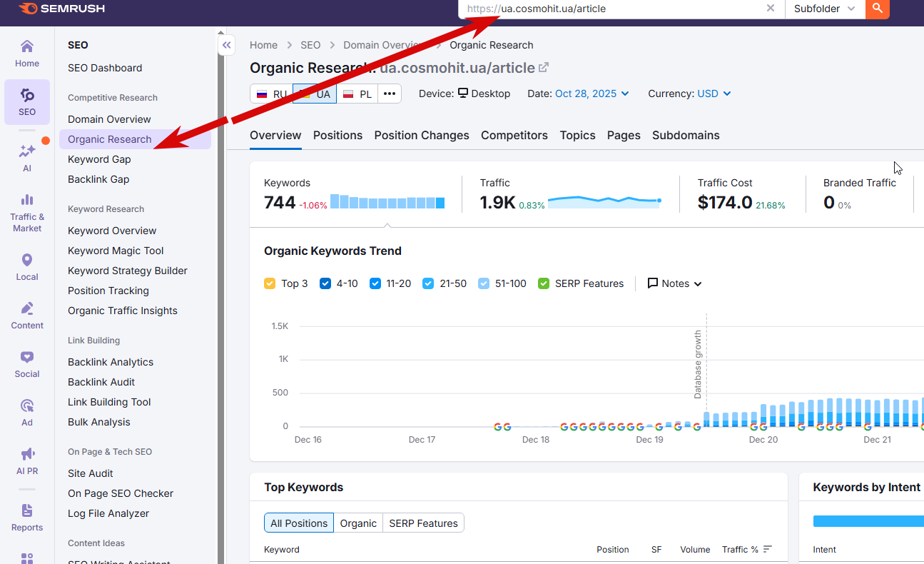Open more databases with the three dots
The width and height of the screenshot is (924, 564).
(x=390, y=94)
